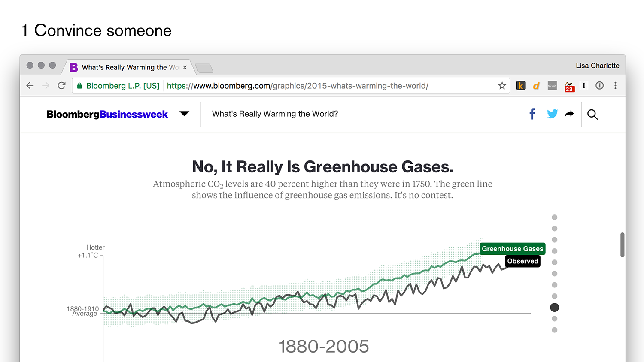The height and width of the screenshot is (362, 644).
Task: Reload the page
Action: [x=62, y=86]
